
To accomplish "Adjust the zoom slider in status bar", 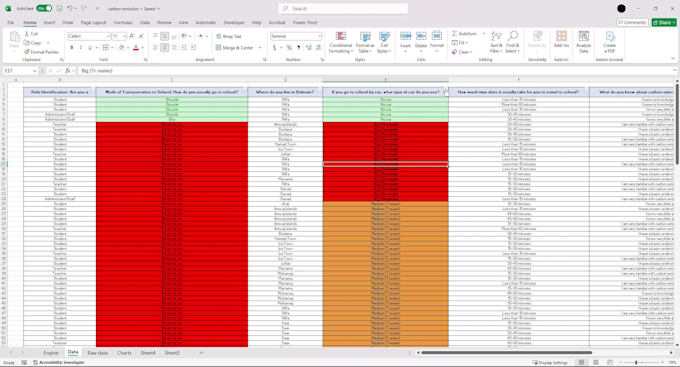I will pyautogui.click(x=636, y=362).
